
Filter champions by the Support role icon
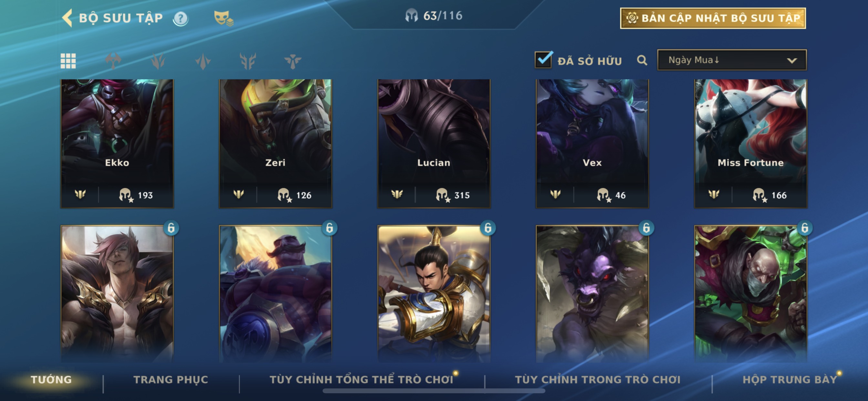[293, 61]
